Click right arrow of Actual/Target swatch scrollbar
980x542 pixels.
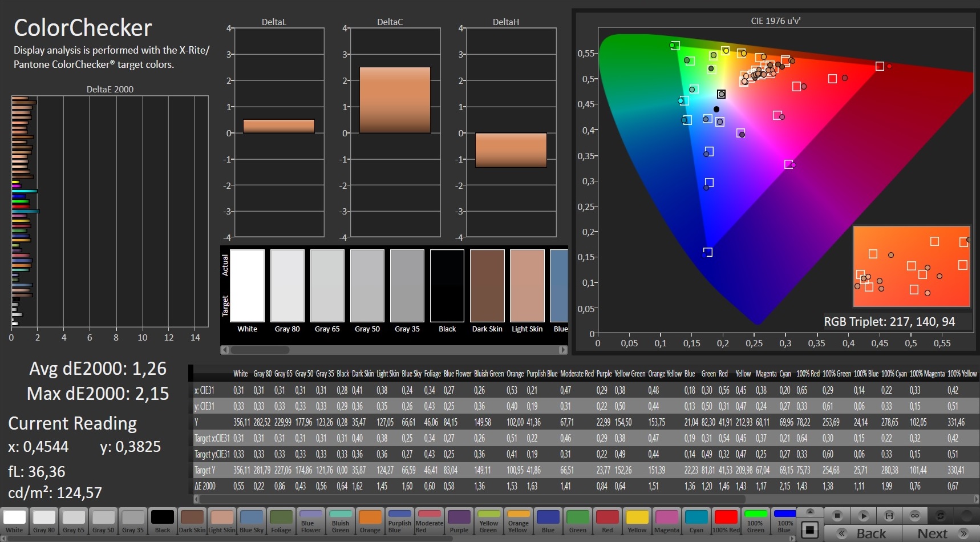[563, 350]
